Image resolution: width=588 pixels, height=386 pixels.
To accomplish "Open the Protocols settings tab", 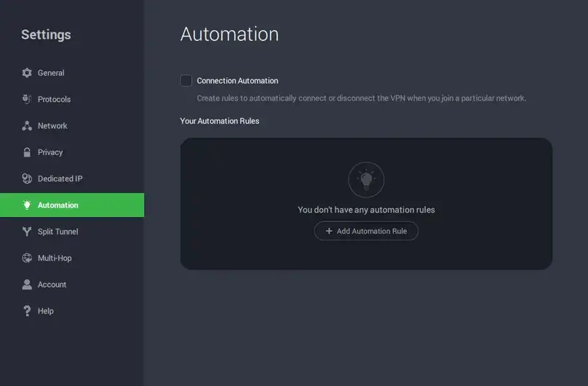I will pos(72,99).
